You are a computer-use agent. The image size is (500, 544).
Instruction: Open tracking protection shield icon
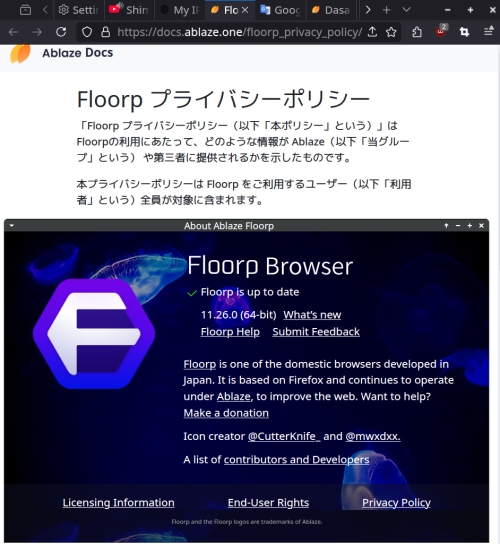[x=87, y=32]
